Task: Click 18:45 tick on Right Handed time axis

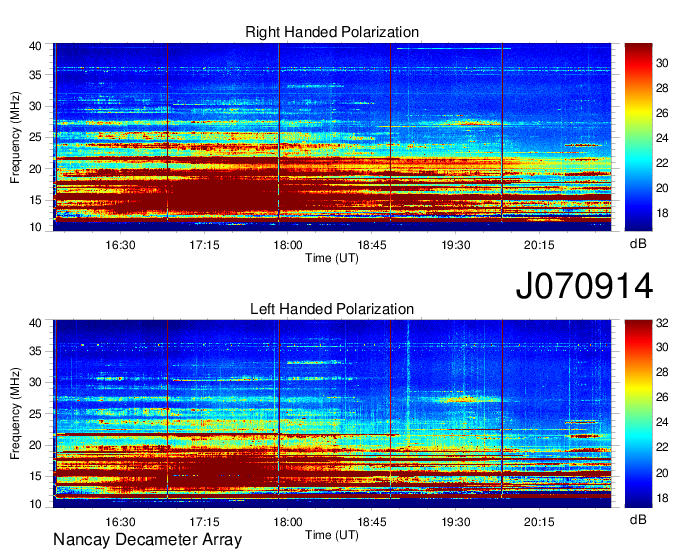Action: pos(372,245)
